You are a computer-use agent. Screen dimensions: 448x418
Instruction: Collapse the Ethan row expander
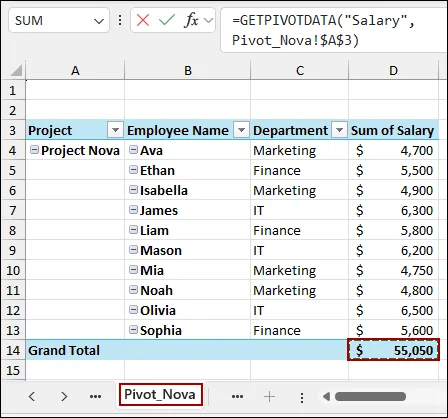[x=133, y=170]
